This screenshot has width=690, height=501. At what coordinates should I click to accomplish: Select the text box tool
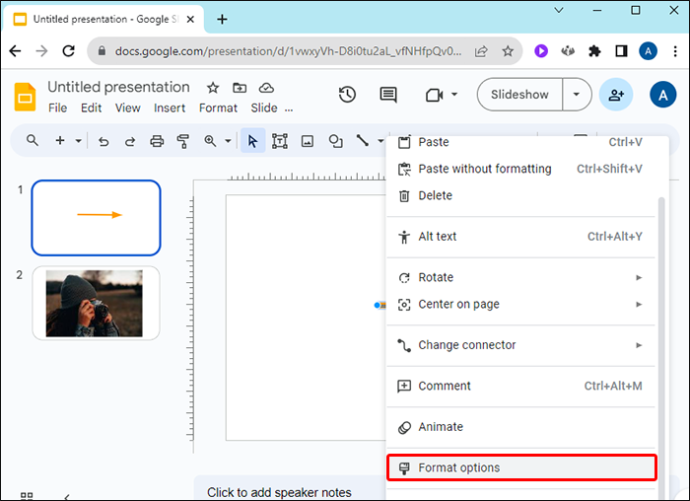coord(280,141)
